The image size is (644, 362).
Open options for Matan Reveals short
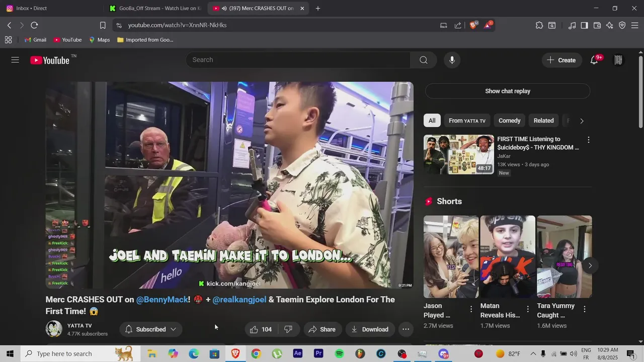[528, 309]
